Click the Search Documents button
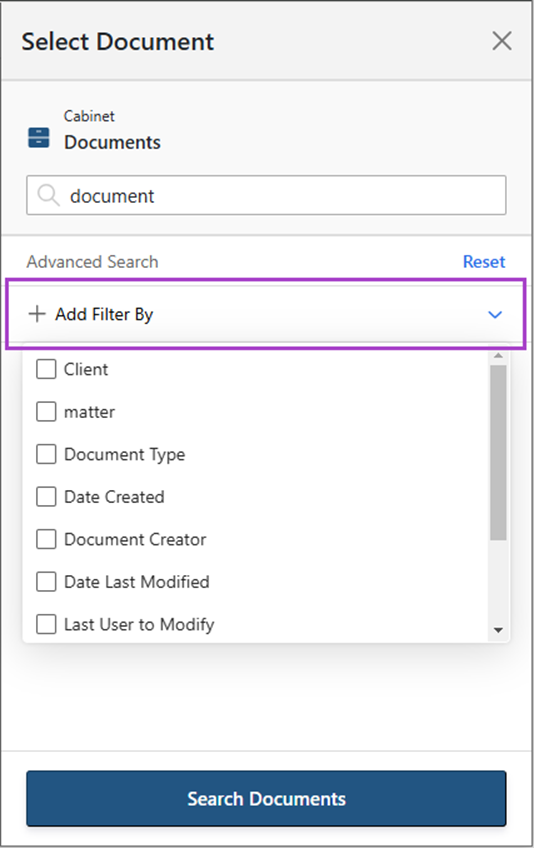This screenshot has width=534, height=848. [x=266, y=799]
